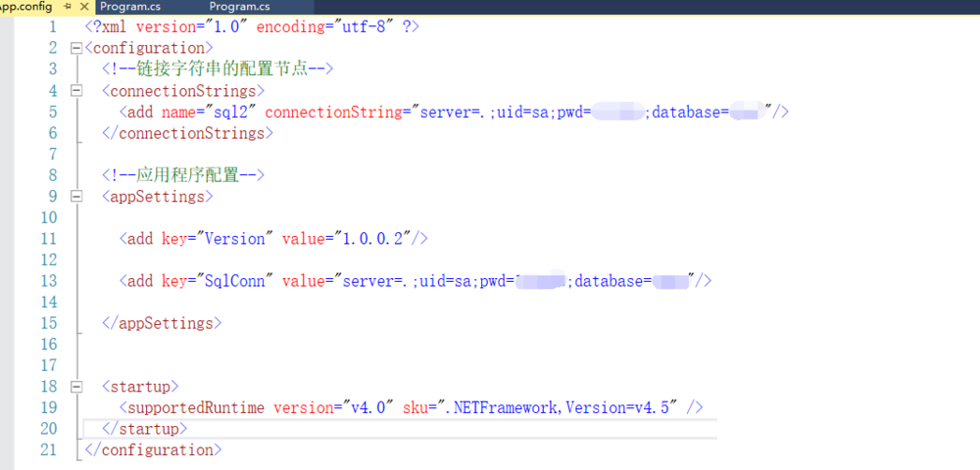Place cursor on the "SqlConn" key
Viewport: 980px width, 470px height.
tap(227, 281)
